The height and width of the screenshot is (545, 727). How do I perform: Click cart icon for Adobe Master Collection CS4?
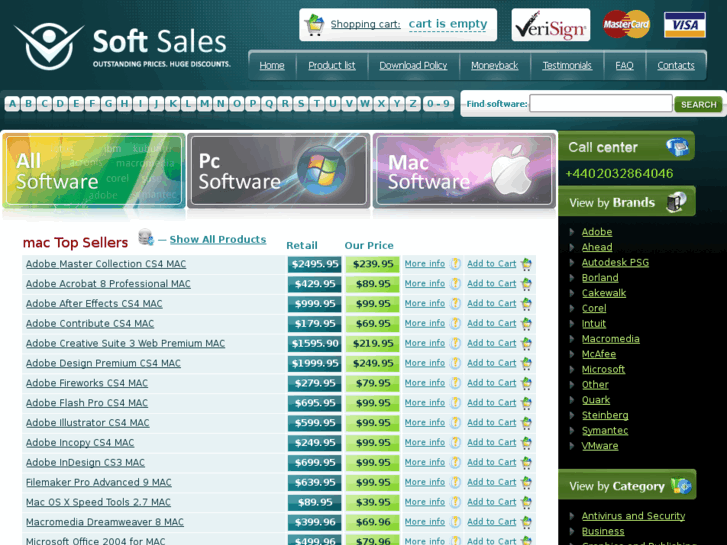coord(526,264)
